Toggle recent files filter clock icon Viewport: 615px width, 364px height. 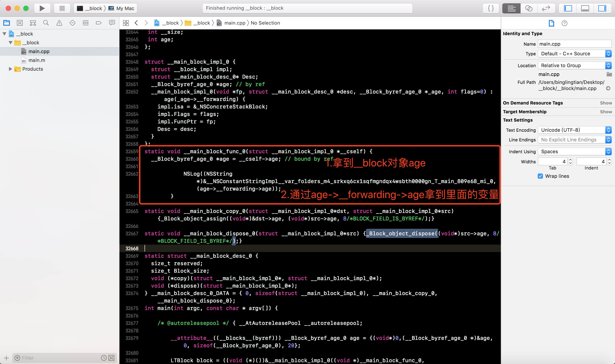104,358
